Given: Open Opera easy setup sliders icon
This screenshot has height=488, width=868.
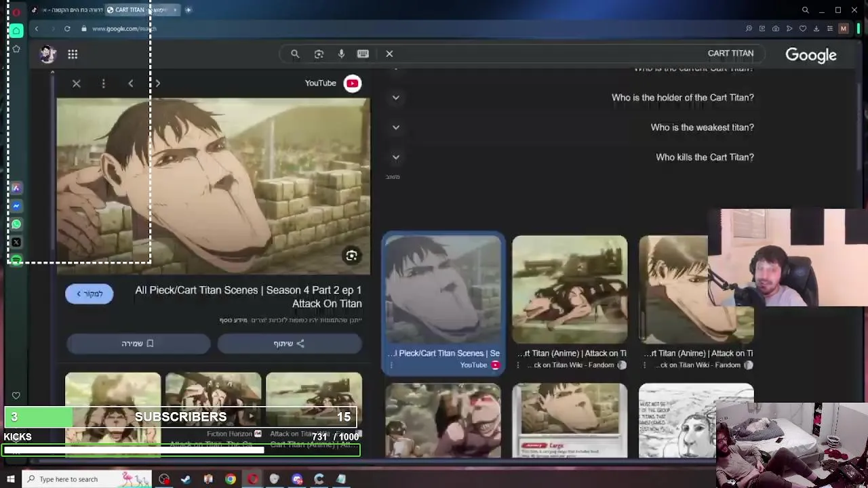Looking at the screenshot, I should pos(830,28).
